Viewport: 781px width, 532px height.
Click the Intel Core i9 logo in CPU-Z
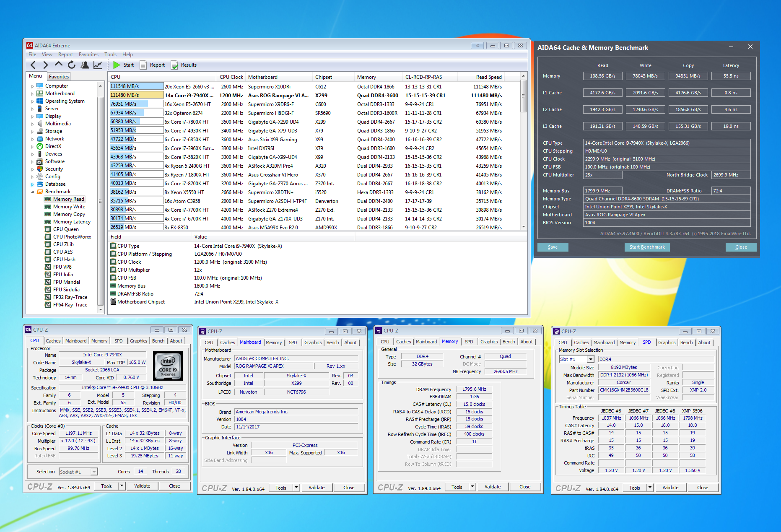[168, 366]
